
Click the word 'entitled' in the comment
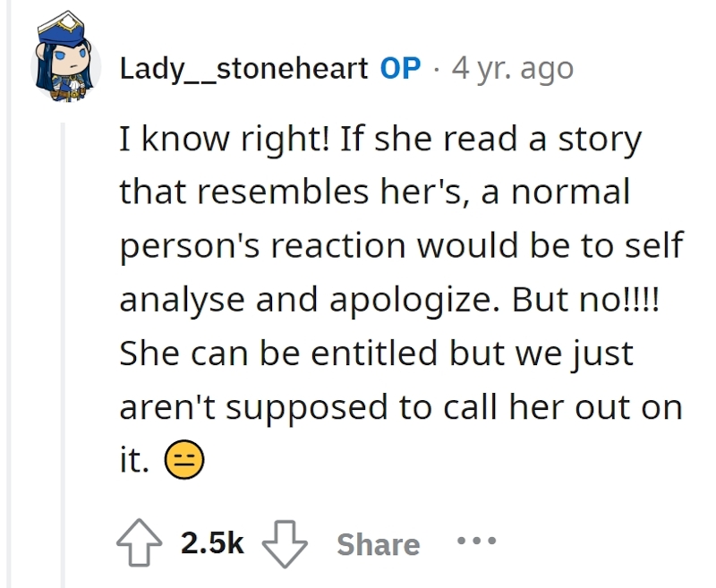(374, 353)
